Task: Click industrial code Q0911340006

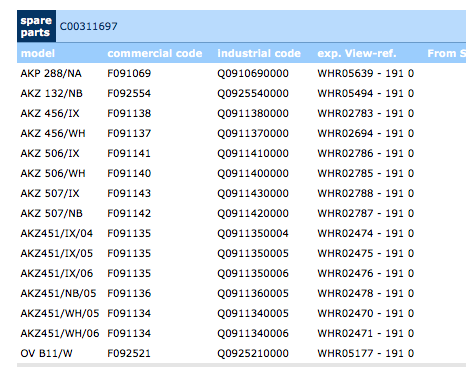Action: (253, 333)
